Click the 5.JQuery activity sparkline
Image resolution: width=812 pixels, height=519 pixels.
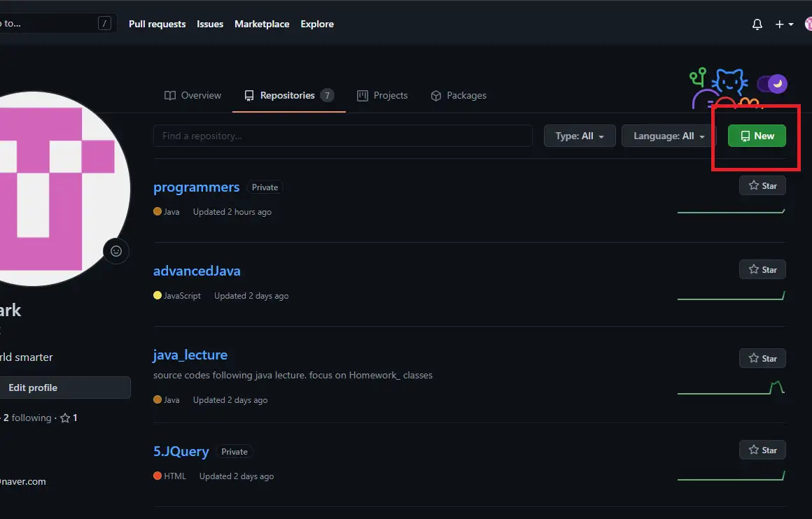(731, 476)
